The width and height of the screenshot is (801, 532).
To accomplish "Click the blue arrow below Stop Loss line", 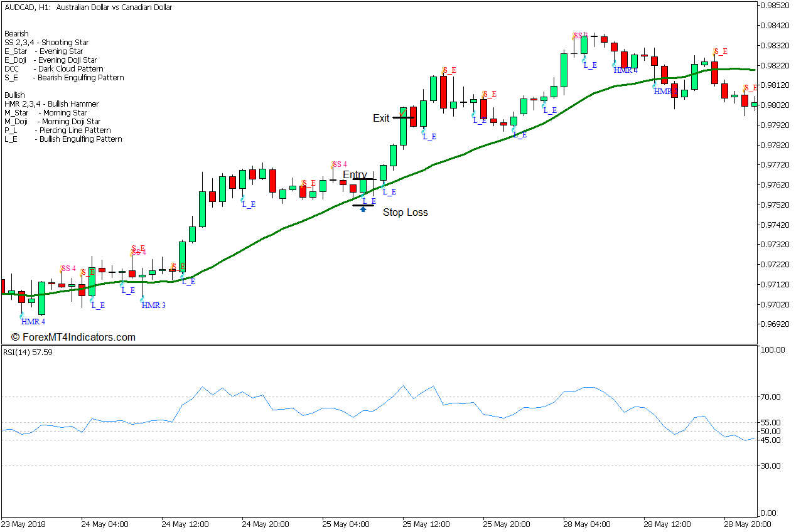I will (x=363, y=210).
